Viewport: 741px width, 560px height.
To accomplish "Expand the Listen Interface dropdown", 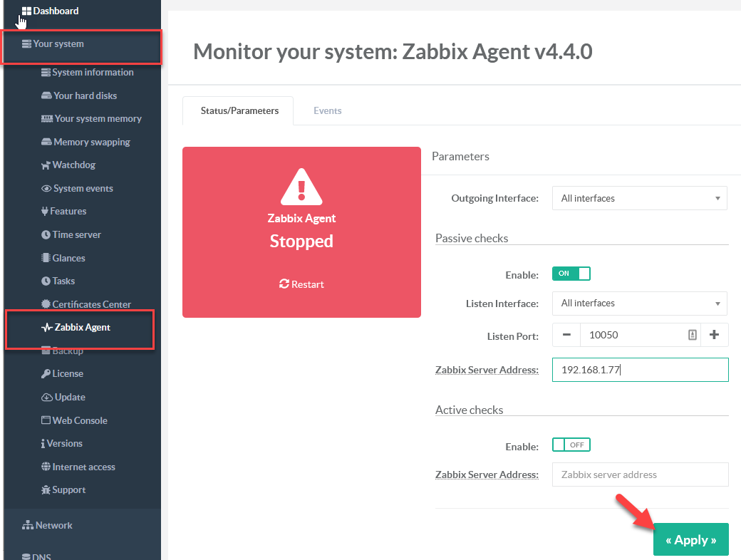I will pyautogui.click(x=639, y=304).
